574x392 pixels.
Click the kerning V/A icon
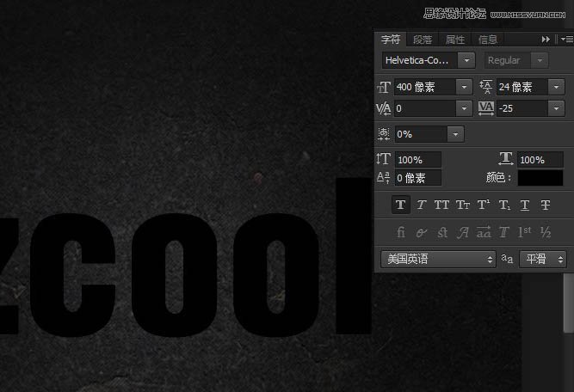coord(384,108)
